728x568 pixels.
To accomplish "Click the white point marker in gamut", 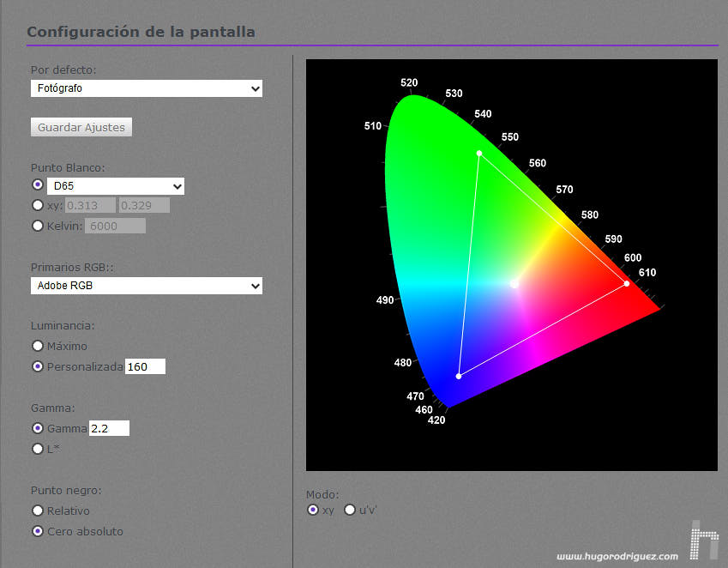I will (514, 284).
